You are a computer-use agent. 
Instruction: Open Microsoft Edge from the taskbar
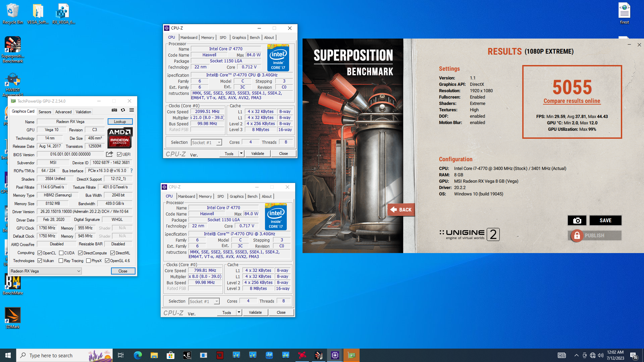pos(138,355)
